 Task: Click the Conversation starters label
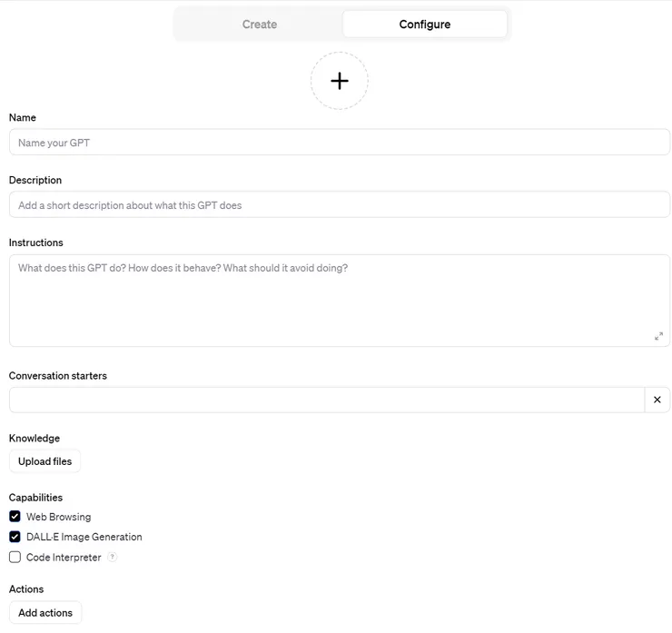click(x=58, y=376)
